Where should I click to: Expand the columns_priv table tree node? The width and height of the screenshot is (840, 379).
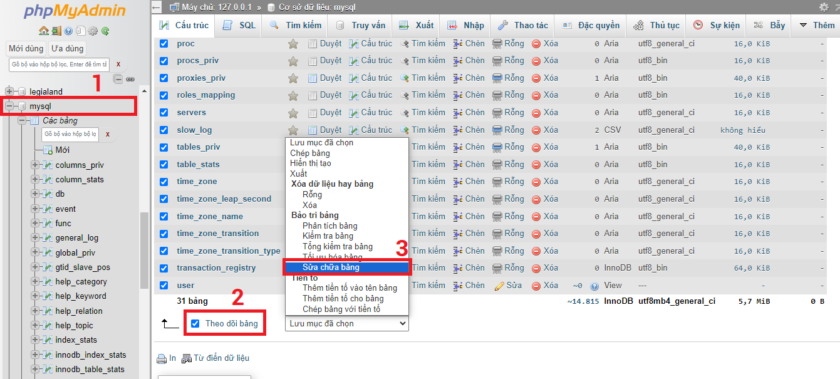(35, 165)
